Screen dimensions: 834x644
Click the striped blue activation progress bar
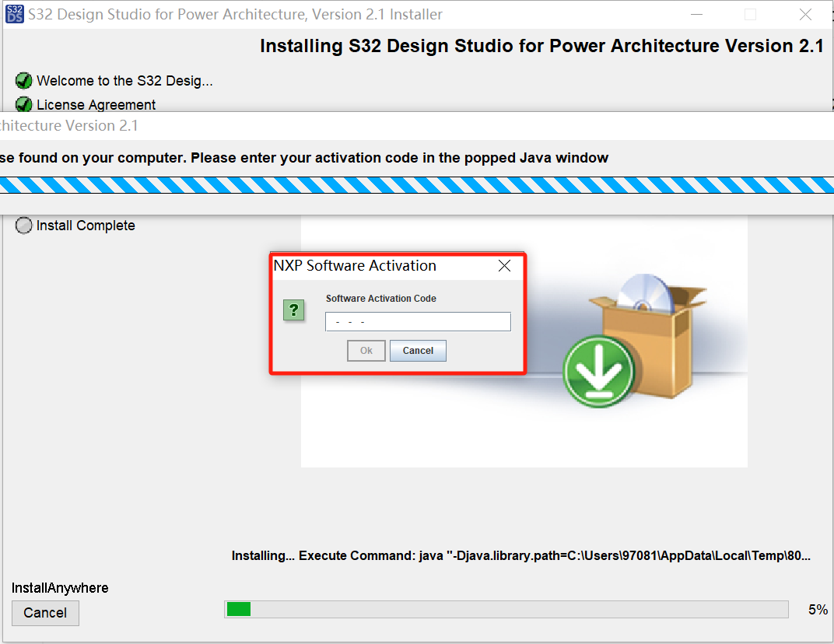pos(417,185)
